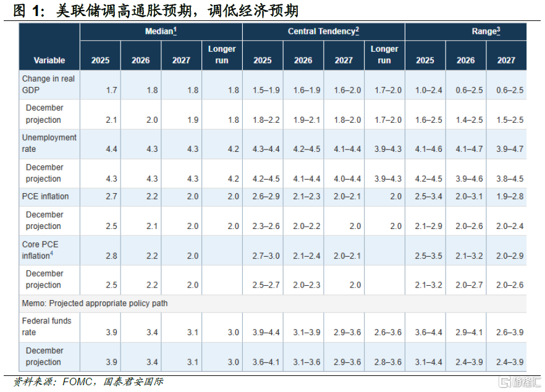Select Unemployment range value 4.1–4.7
Viewport: 545px width, 392px height.
click(x=469, y=149)
